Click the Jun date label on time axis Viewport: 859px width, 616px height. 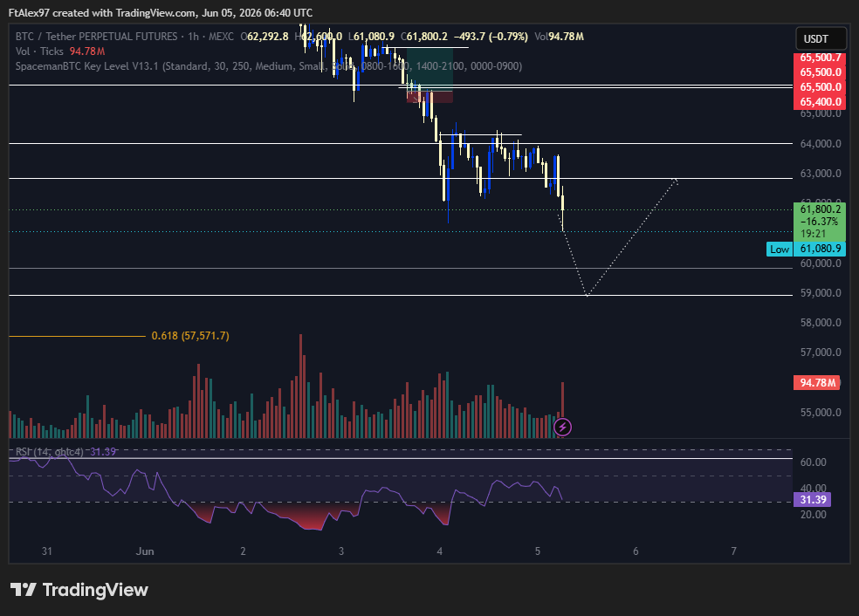click(x=145, y=551)
